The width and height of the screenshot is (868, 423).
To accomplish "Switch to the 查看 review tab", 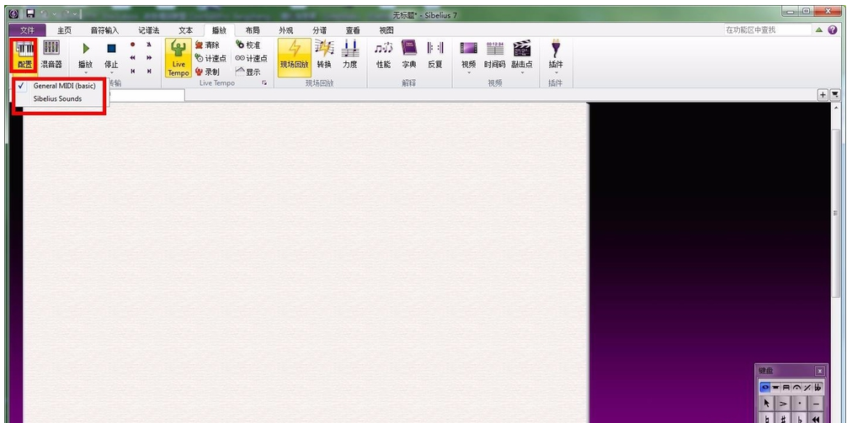I will [353, 30].
